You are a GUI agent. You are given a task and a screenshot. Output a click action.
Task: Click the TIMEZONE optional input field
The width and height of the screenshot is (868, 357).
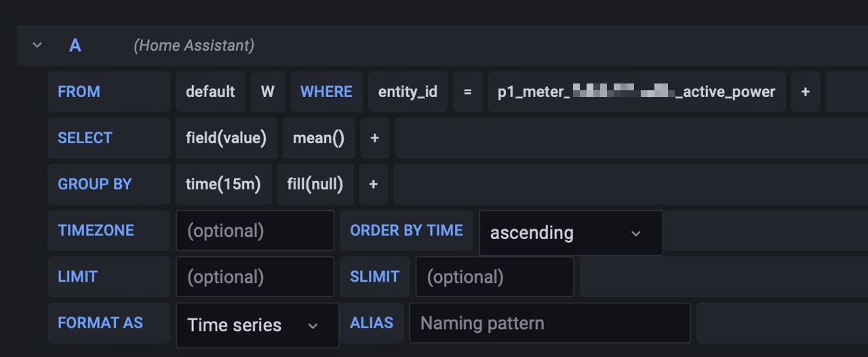(x=255, y=231)
